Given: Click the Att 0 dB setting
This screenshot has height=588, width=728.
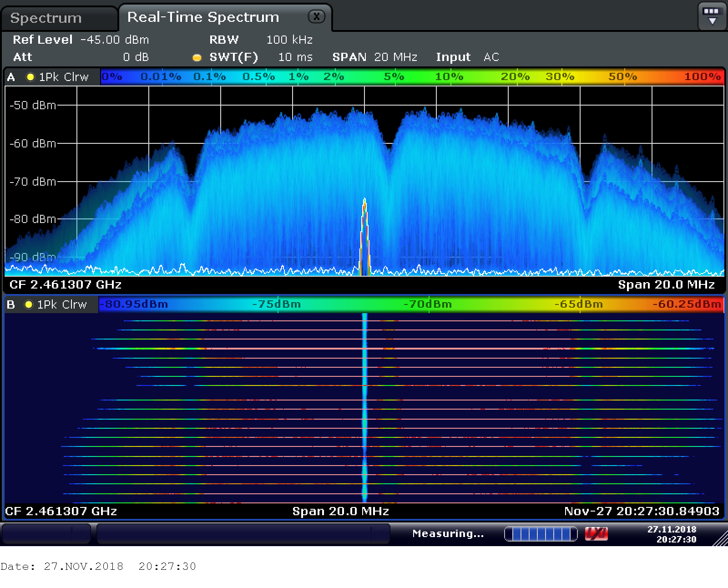Looking at the screenshot, I should [81, 57].
